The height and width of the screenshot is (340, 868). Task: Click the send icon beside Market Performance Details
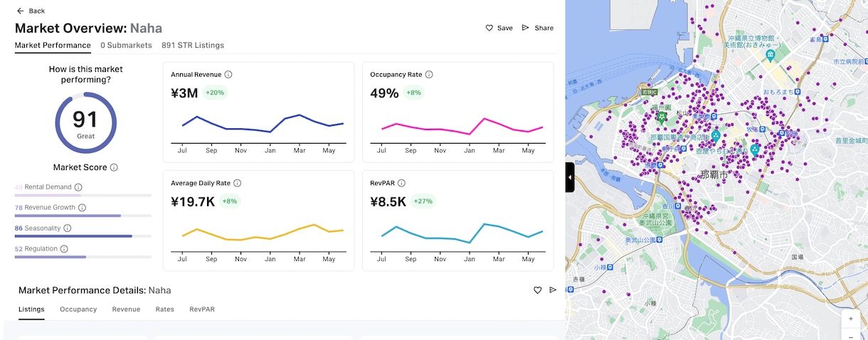553,290
